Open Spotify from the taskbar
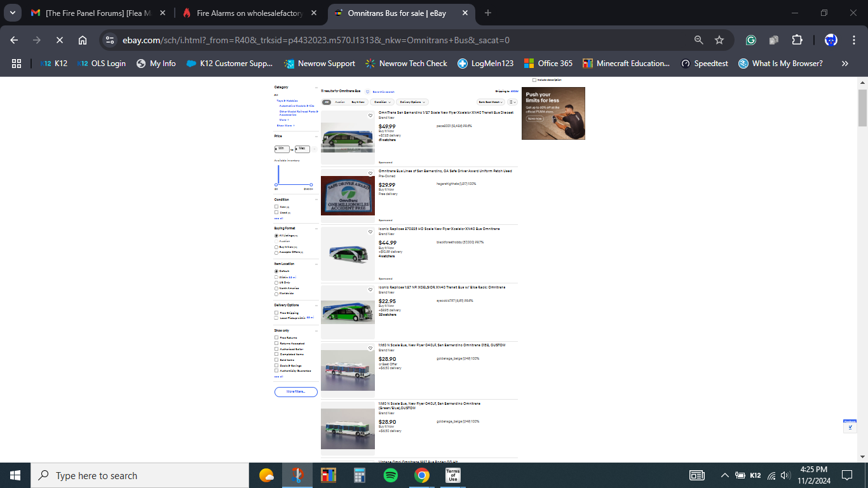This screenshot has width=868, height=488. tap(391, 475)
